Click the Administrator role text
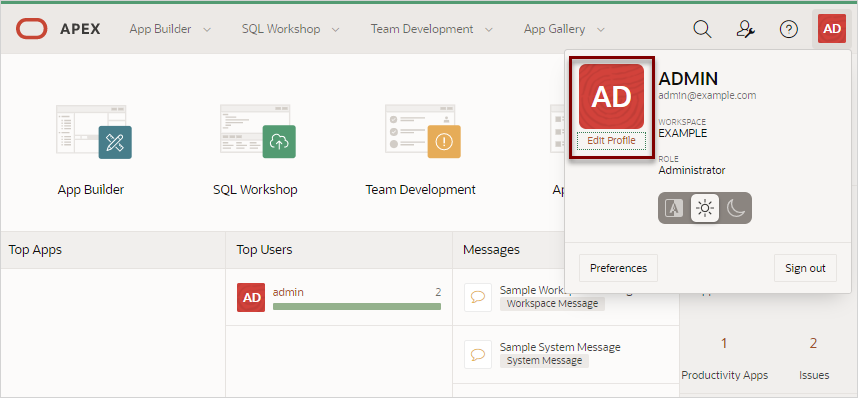858x398 pixels. [692, 170]
